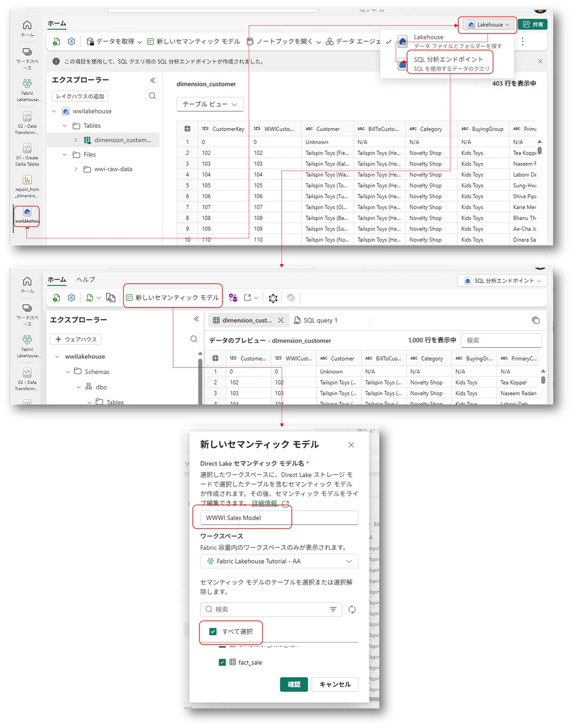The image size is (573, 728).
Task: Refresh the table list in the semantic model dialog
Action: coord(352,609)
